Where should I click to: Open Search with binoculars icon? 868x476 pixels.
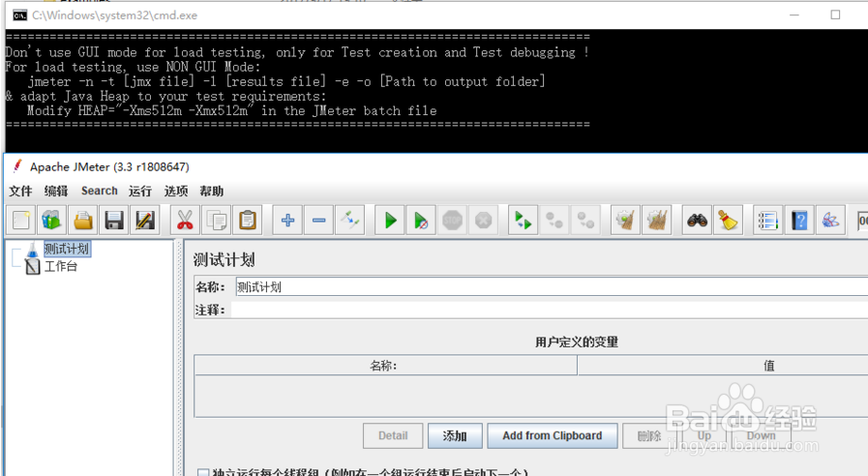click(x=697, y=221)
